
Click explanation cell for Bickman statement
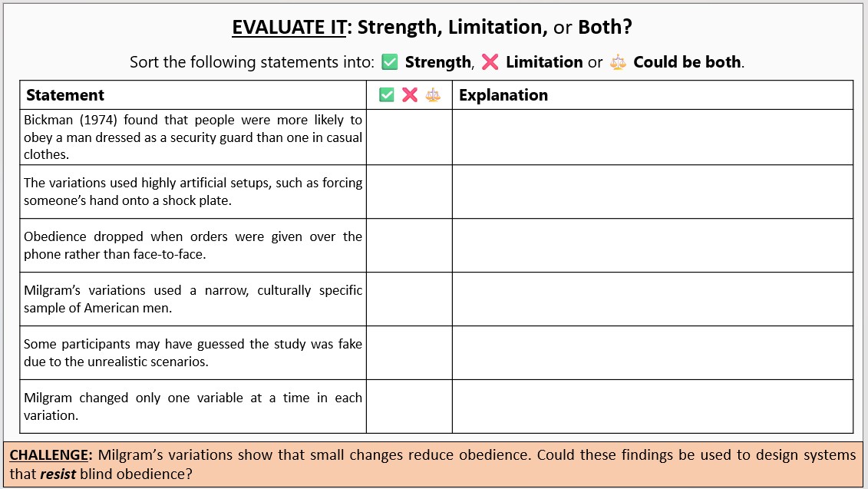[652, 137]
